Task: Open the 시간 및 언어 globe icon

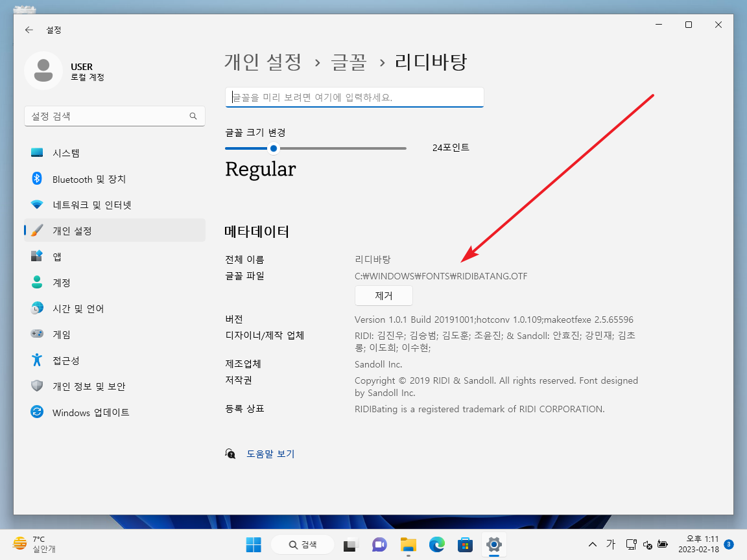Action: click(37, 308)
